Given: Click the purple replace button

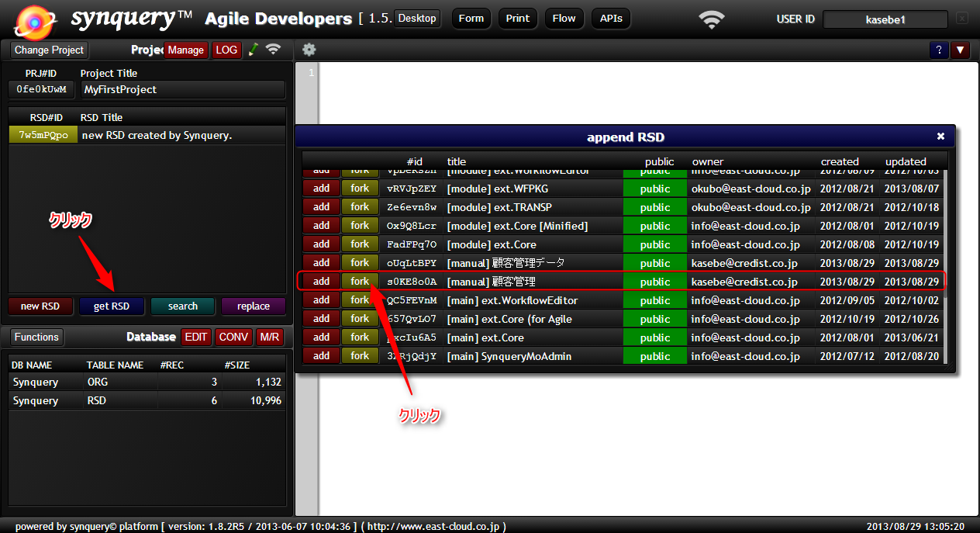Looking at the screenshot, I should (254, 306).
